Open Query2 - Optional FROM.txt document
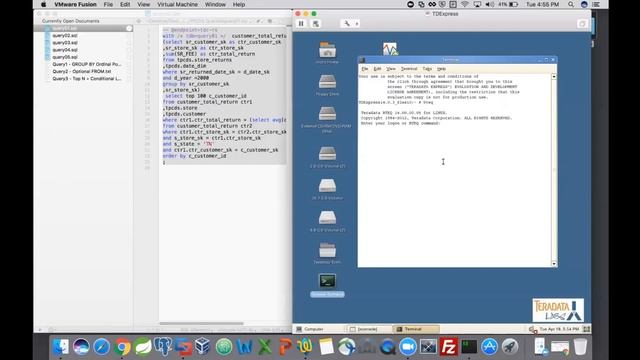Screen dimensions: 640x360 (82, 71)
